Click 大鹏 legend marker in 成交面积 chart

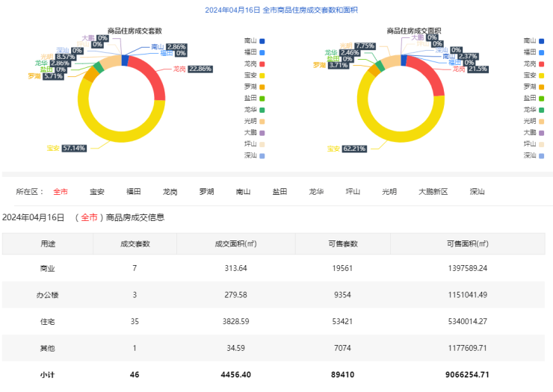click(x=542, y=132)
